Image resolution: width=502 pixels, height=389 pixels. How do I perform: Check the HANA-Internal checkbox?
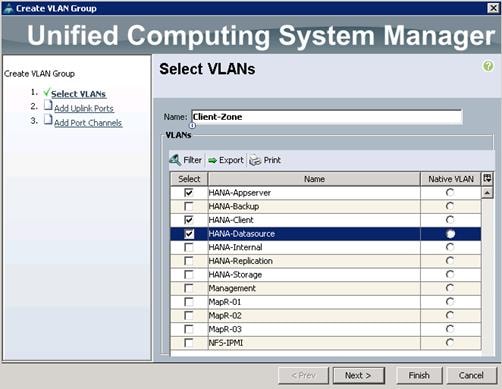(x=189, y=247)
